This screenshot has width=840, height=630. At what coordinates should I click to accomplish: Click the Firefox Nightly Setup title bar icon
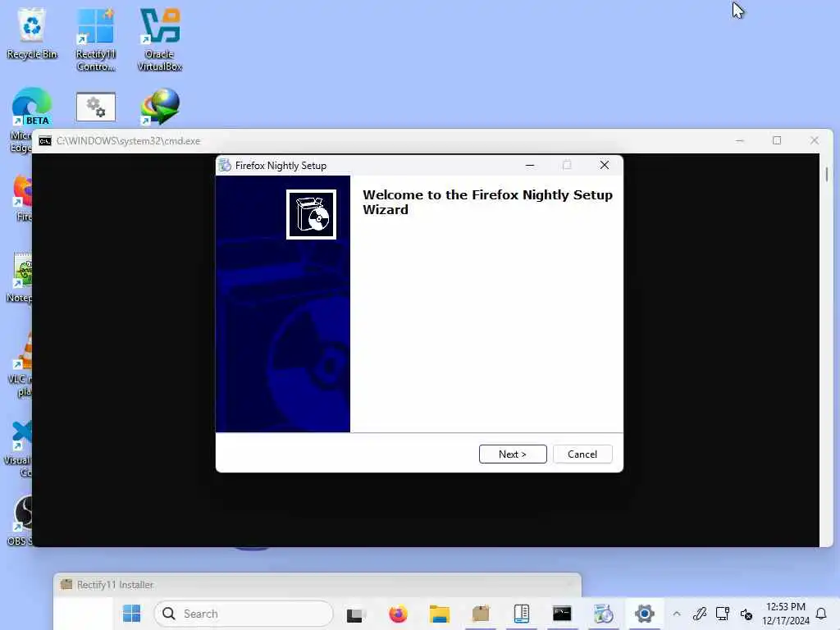point(225,166)
